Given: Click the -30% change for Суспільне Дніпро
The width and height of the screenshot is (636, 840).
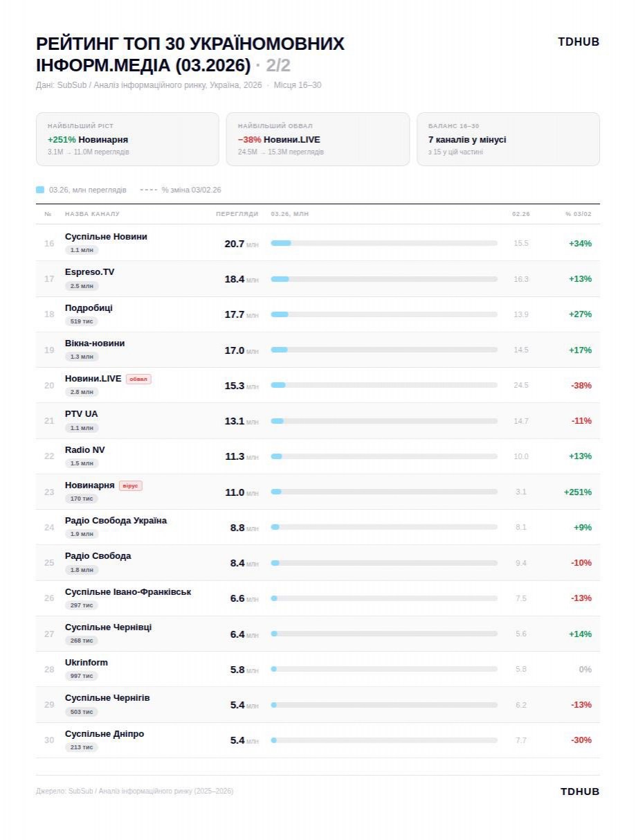Looking at the screenshot, I should click(581, 740).
